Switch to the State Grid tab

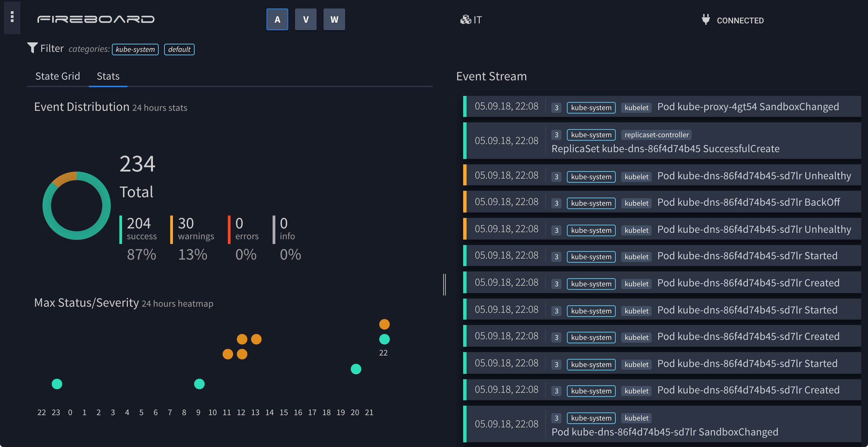(58, 76)
